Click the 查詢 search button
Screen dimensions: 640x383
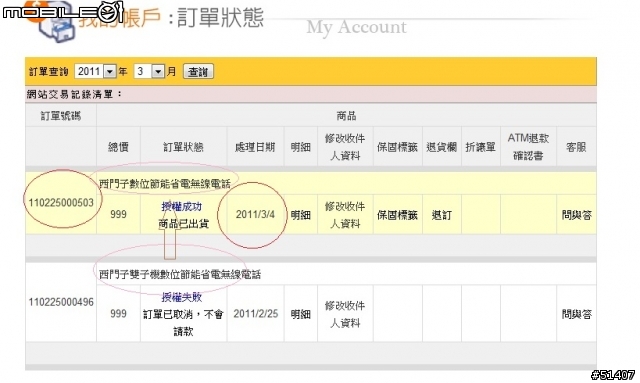coord(198,71)
